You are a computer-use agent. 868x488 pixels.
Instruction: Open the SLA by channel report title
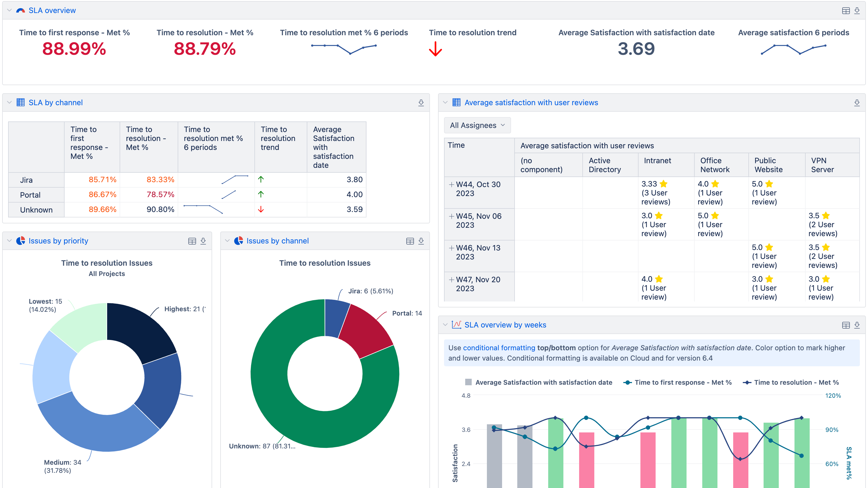click(x=56, y=102)
